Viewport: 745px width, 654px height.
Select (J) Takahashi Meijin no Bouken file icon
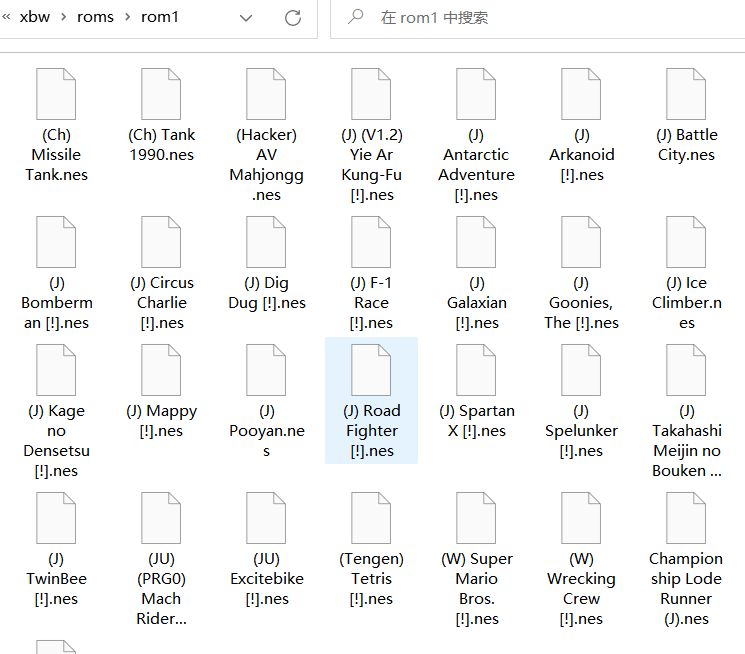tap(686, 370)
